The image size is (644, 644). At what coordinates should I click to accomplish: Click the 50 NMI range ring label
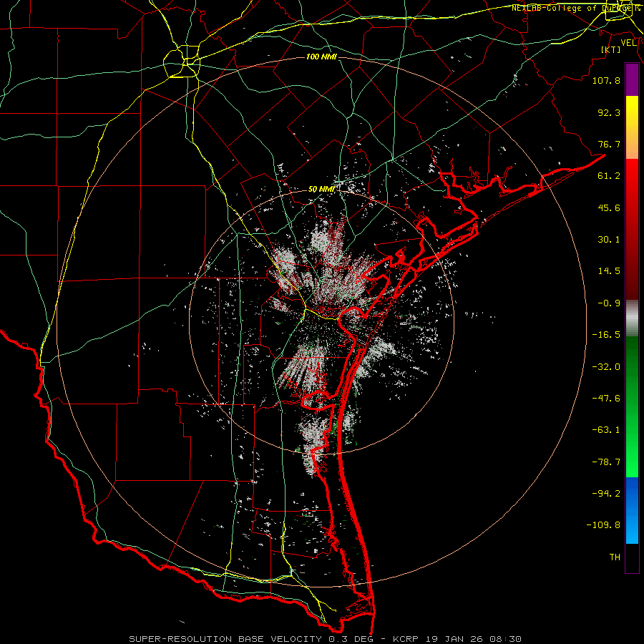[321, 189]
